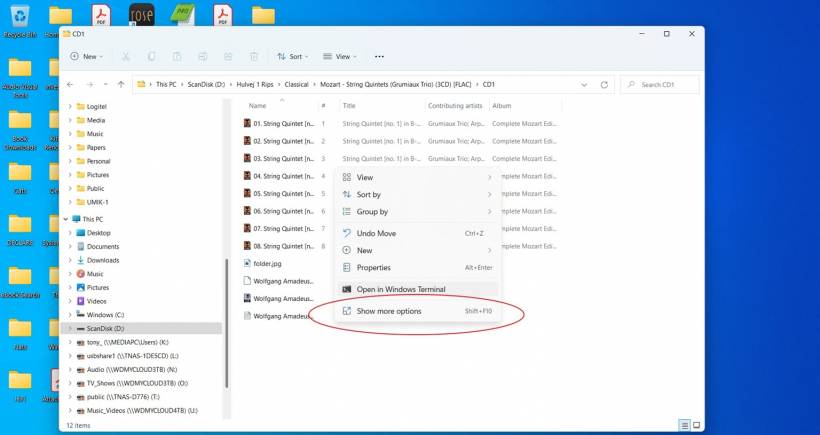Open Sort by submenu in context menu
The image size is (820, 435).
tap(417, 194)
